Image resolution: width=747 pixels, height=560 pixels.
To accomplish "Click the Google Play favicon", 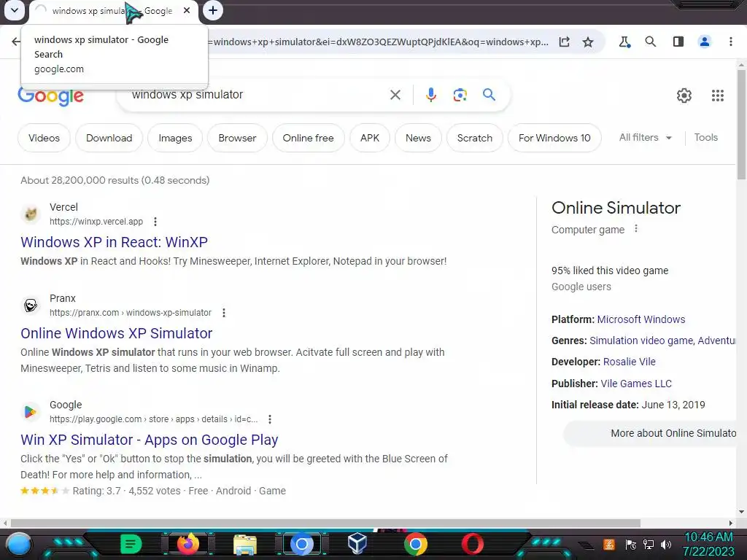I will 31,412.
